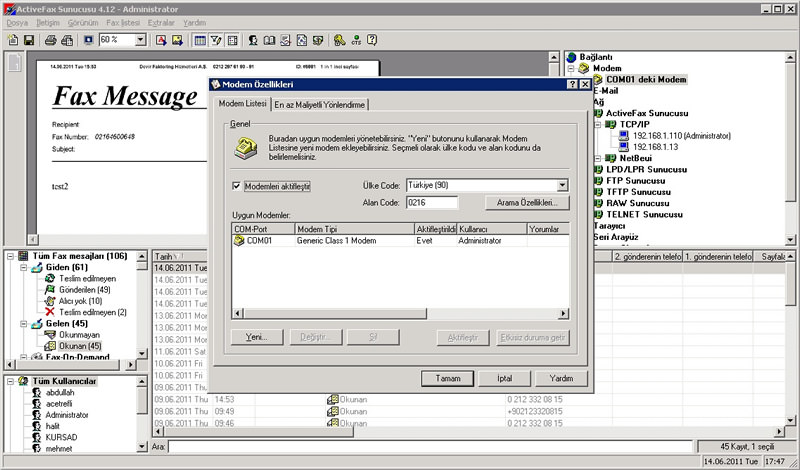Collapse the Modem node in the connection tree
Screen dimensions: 800x470
pyautogui.click(x=571, y=68)
